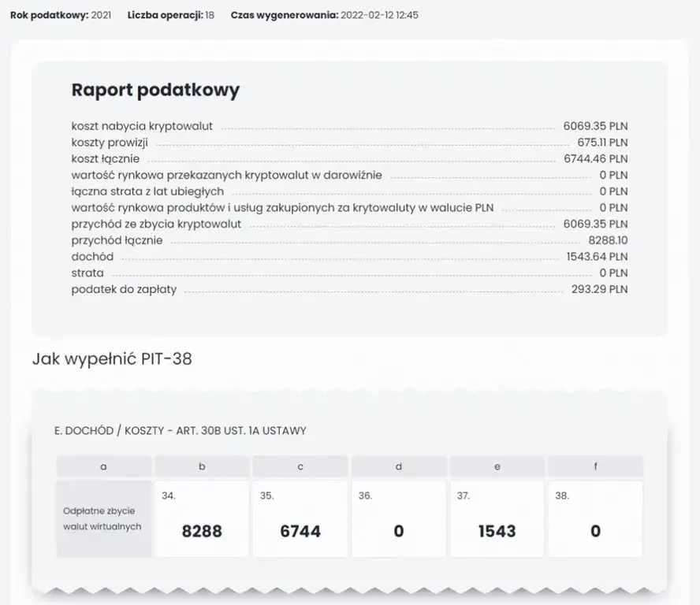Click the 'Jak wypełnić PIT-38' heading
Viewport: 700px width, 605px height.
click(112, 359)
